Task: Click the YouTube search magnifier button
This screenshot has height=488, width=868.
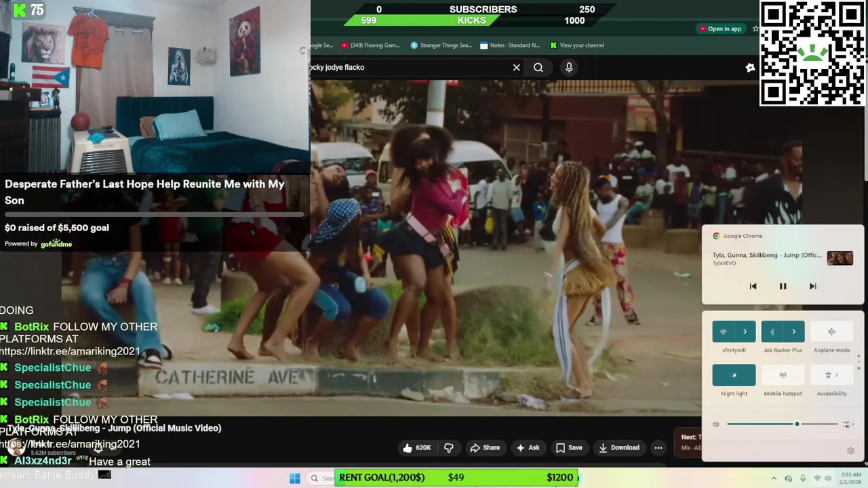Action: coord(538,67)
